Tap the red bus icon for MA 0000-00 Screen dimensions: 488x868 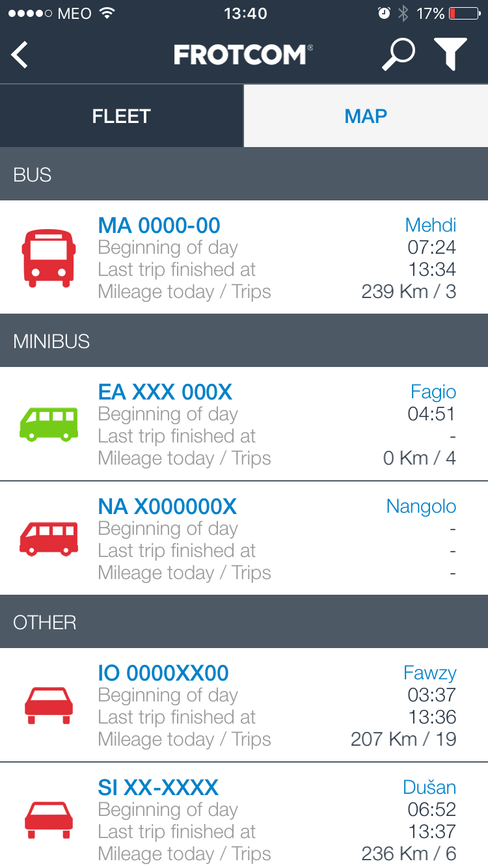click(x=49, y=258)
